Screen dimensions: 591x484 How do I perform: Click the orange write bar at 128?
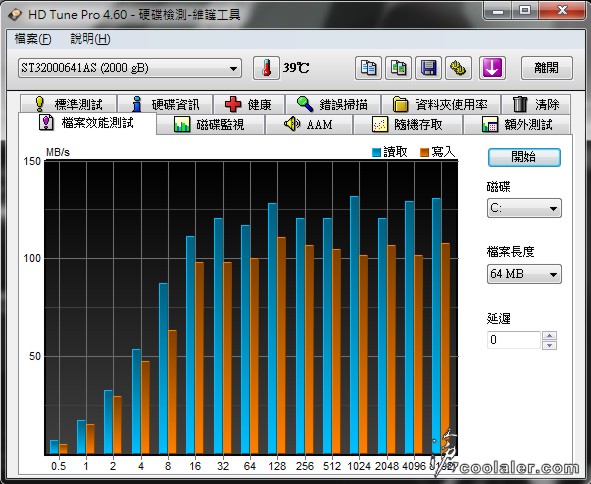point(281,345)
